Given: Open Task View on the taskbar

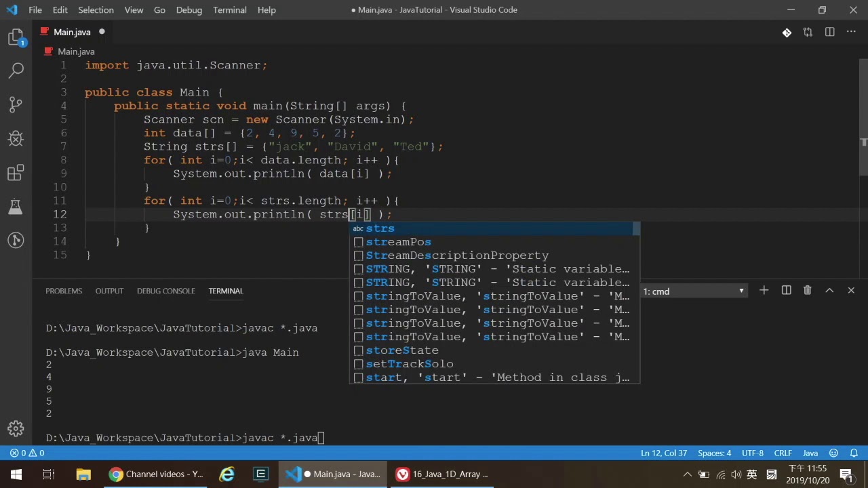Looking at the screenshot, I should 49,474.
